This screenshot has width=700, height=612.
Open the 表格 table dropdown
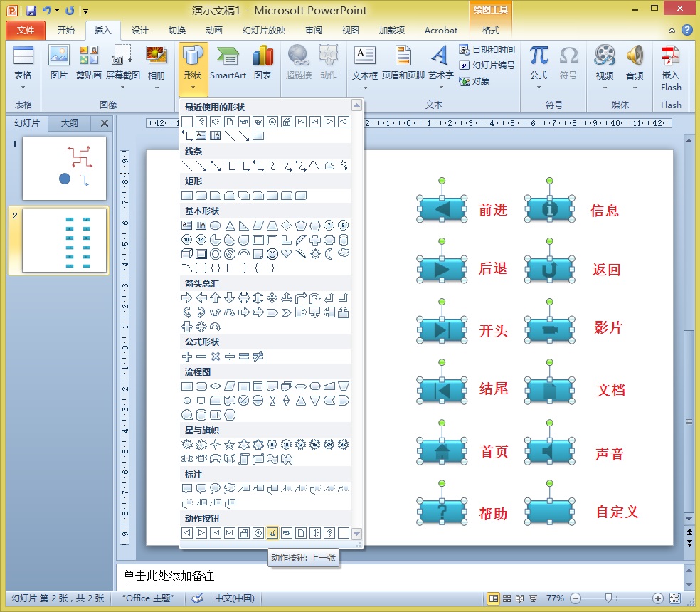point(23,67)
